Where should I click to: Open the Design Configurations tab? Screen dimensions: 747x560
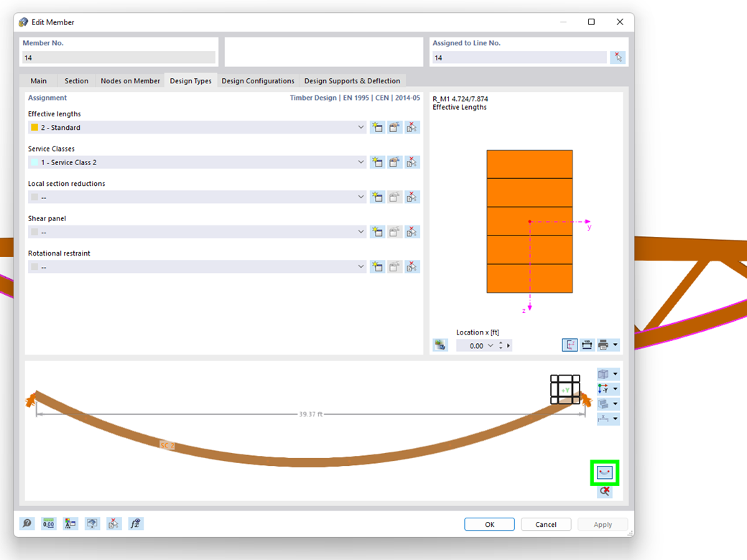tap(258, 80)
